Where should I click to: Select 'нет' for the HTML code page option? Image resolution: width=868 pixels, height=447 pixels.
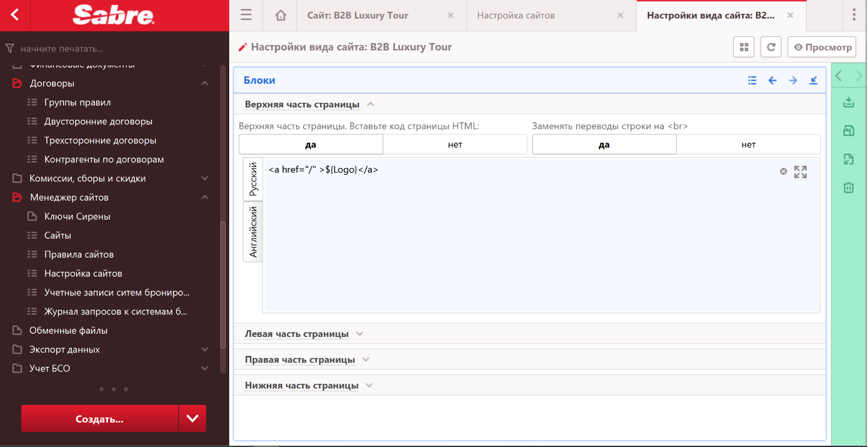point(455,145)
